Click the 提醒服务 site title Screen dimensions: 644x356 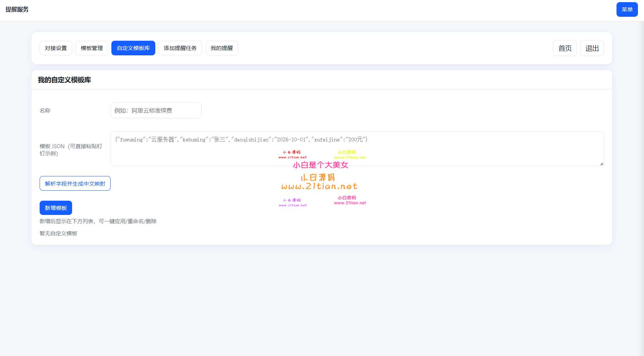17,10
